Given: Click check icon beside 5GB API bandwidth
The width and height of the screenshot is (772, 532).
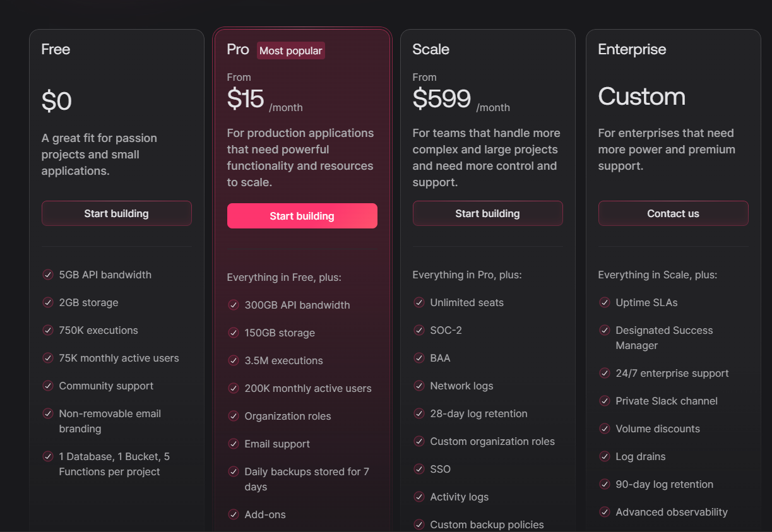Looking at the screenshot, I should [47, 275].
